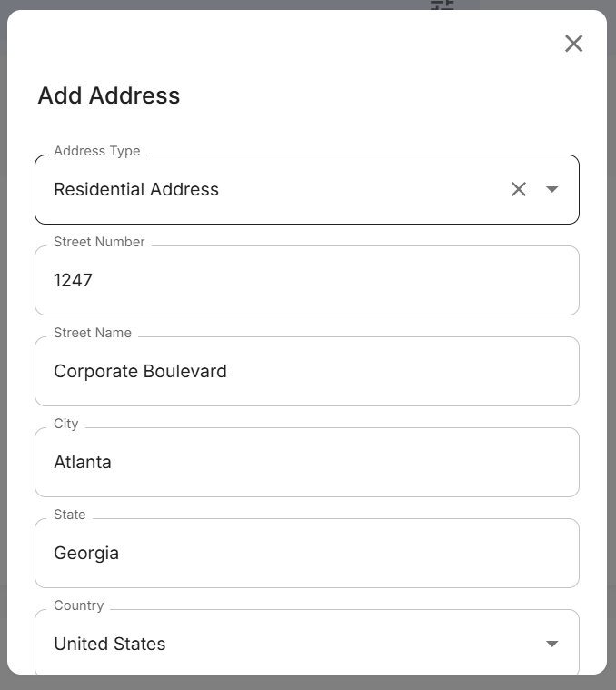Click the Country field label
The width and height of the screenshot is (616, 690).
click(79, 605)
